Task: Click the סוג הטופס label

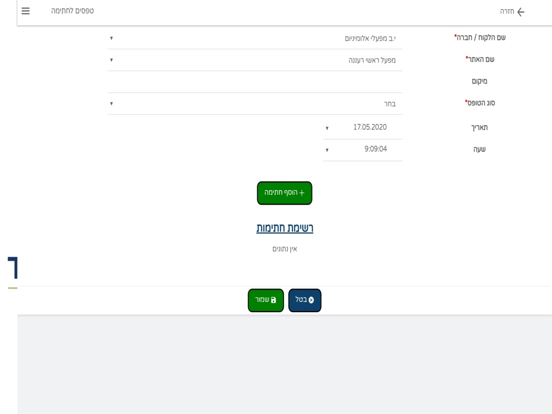Action: (x=480, y=103)
